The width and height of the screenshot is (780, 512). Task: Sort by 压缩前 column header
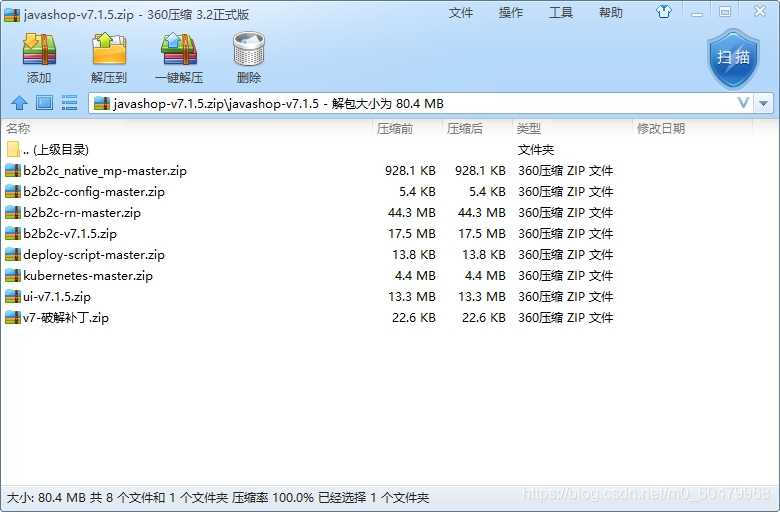(x=394, y=128)
